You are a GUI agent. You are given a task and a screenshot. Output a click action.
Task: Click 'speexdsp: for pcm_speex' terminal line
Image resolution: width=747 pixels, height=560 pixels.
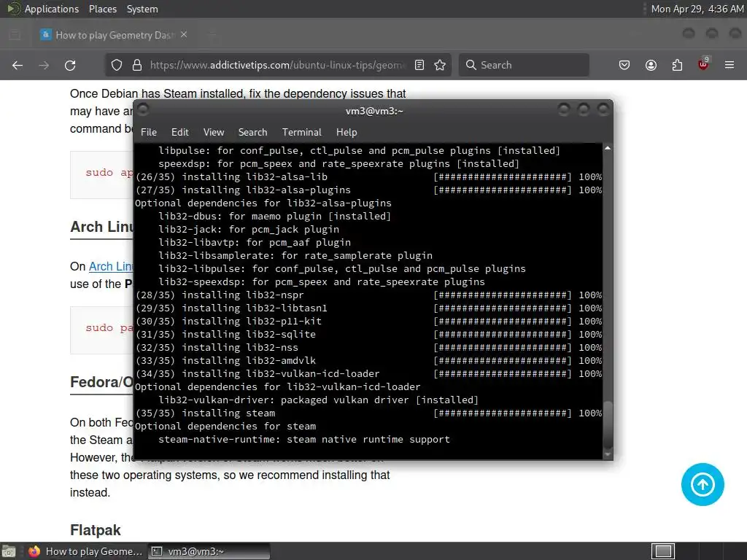(x=338, y=164)
